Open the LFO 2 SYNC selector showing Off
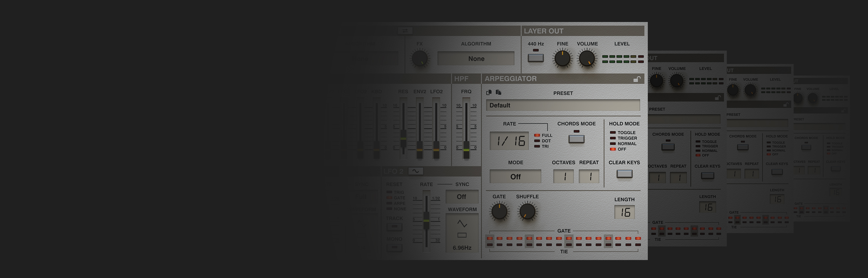The width and height of the screenshot is (868, 278). [x=461, y=197]
